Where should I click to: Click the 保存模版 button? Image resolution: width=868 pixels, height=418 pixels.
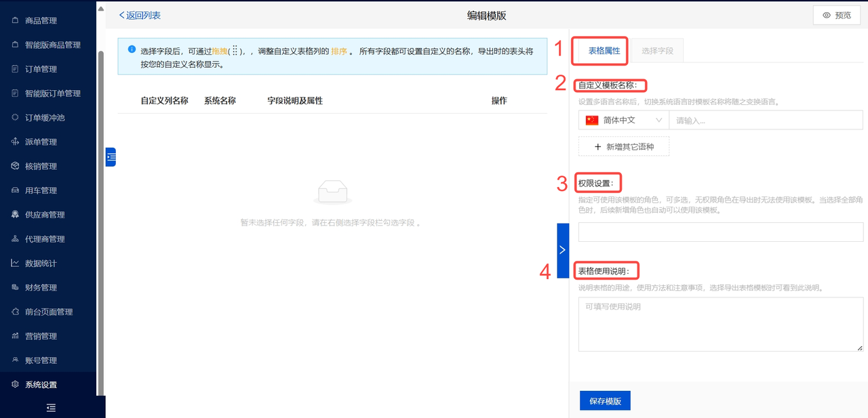[x=605, y=400]
